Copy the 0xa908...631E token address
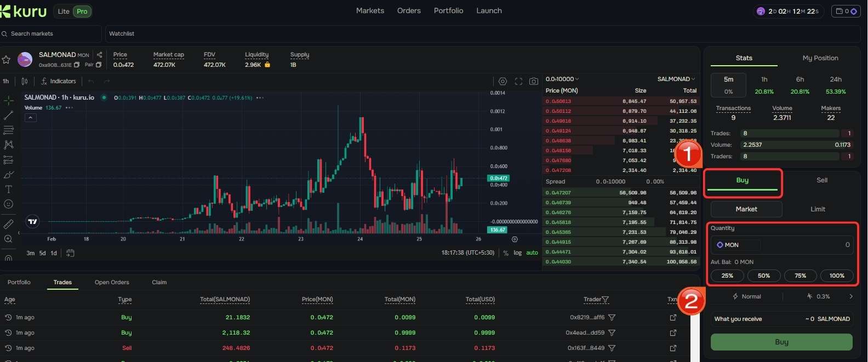This screenshot has width=868, height=362. coord(77,65)
